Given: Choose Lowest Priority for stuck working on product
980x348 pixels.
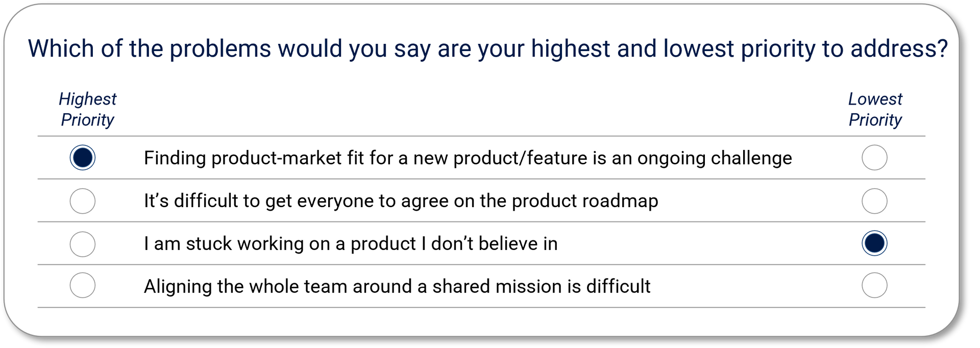Looking at the screenshot, I should tap(874, 243).
